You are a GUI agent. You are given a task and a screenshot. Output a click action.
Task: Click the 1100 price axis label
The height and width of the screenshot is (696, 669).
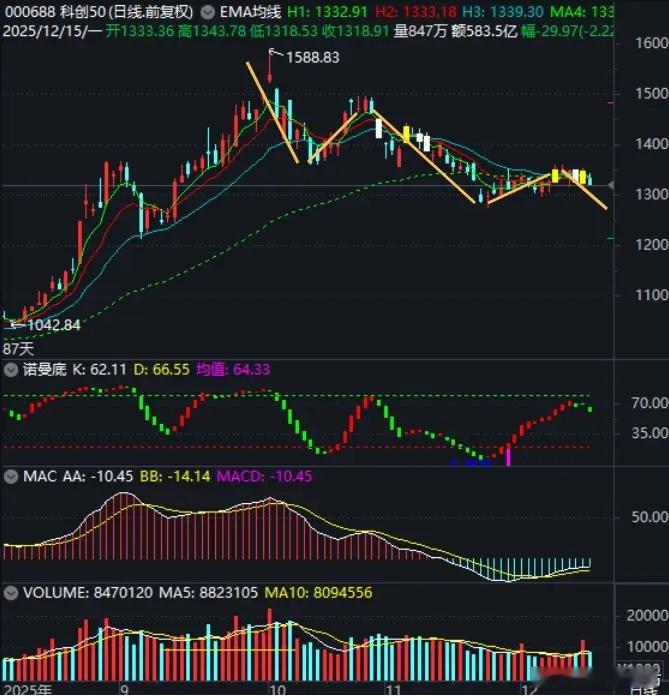(652, 295)
